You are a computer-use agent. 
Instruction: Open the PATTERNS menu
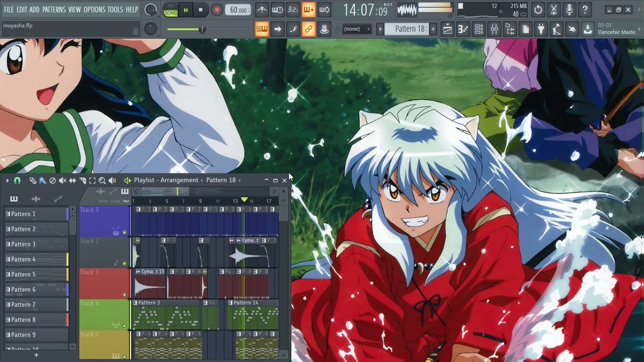[54, 10]
